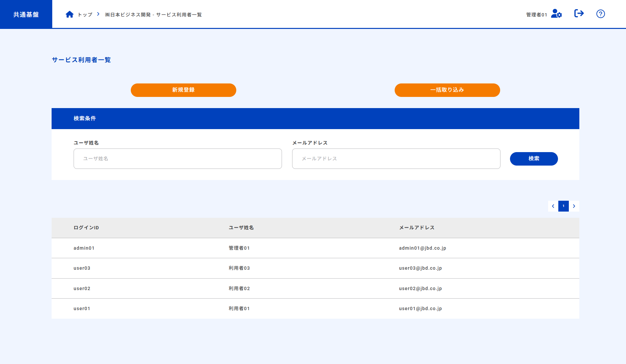This screenshot has height=364, width=626.
Task: Open the トップ breadcrumb link
Action: (x=85, y=14)
